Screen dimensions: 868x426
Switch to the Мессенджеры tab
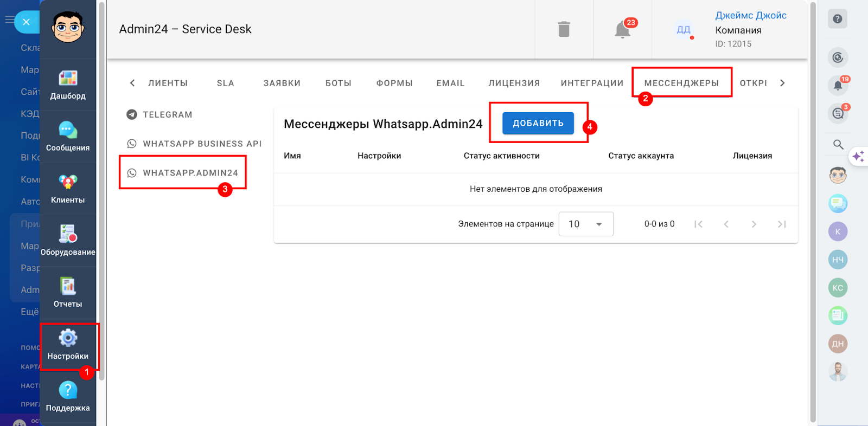681,83
